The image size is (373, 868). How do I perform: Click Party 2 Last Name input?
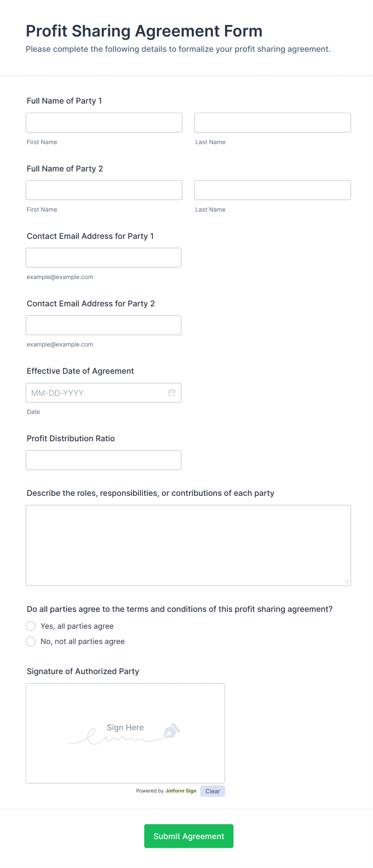tap(272, 190)
